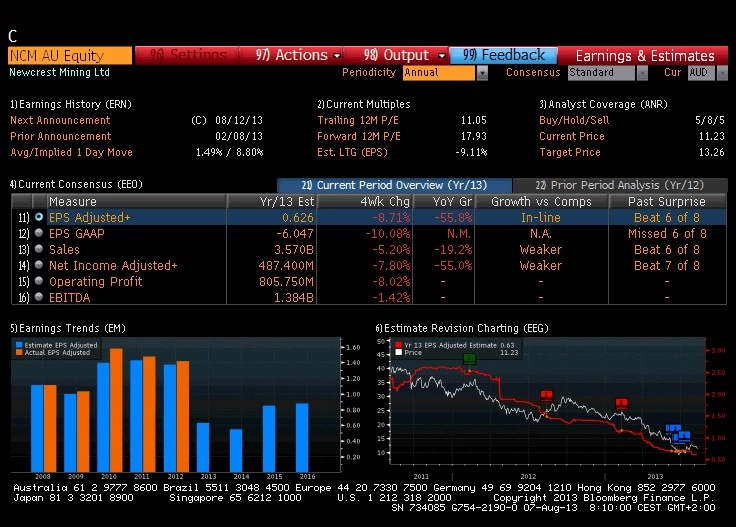The width and height of the screenshot is (736, 527).
Task: Click Next Announcement date 08/12/13
Action: tap(239, 120)
